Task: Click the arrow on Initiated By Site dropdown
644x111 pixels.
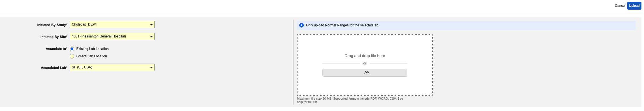Action: pyautogui.click(x=151, y=37)
